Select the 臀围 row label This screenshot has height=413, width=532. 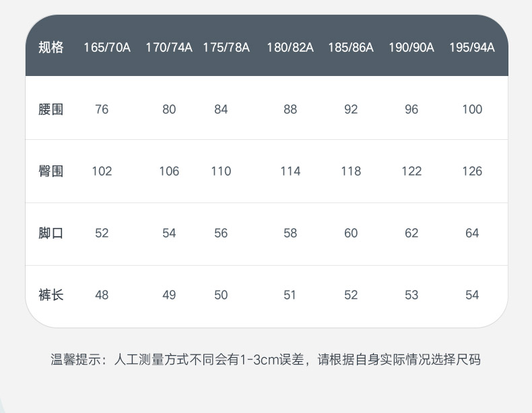(51, 171)
